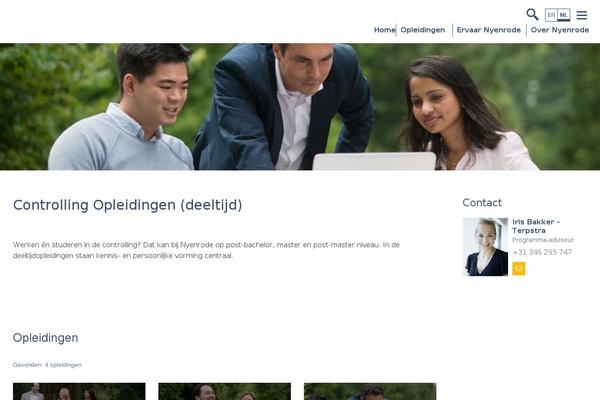Click the Gevonden: 4 opleidingen text
The height and width of the screenshot is (400, 600).
tap(47, 365)
